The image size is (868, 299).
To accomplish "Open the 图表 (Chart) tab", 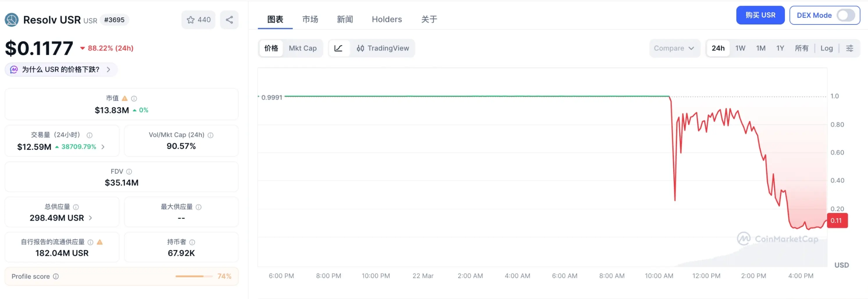I will click(x=275, y=19).
